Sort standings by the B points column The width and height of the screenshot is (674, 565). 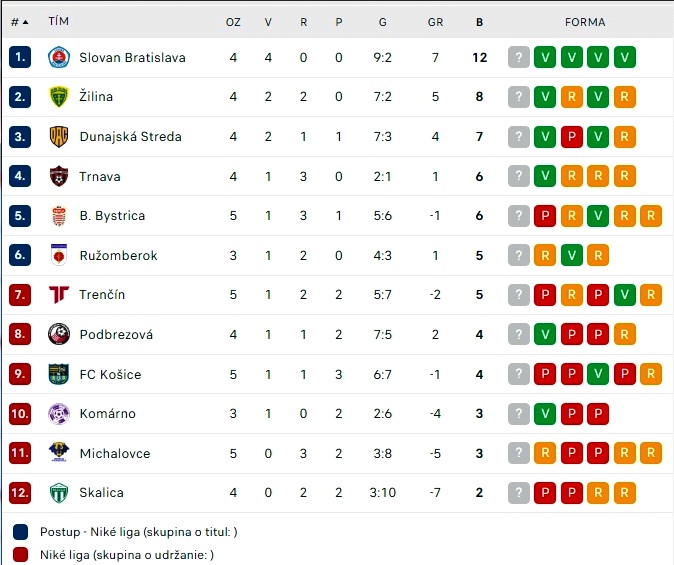click(479, 22)
